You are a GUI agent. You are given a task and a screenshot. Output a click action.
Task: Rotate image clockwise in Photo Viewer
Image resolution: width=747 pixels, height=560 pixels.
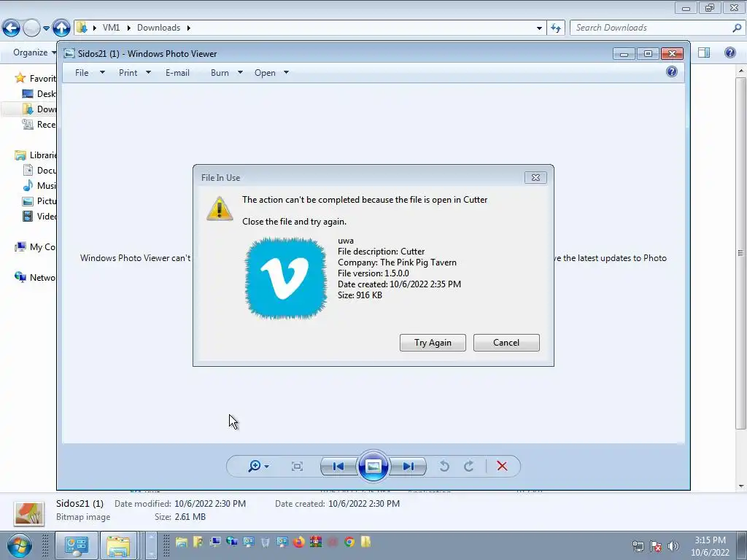[x=469, y=466]
